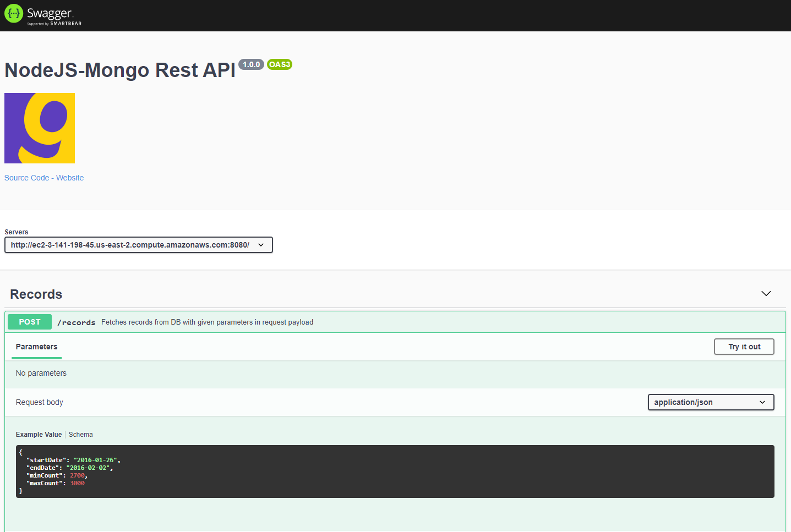
Task: Click 'Fetches records from DB' summary text
Action: 207,322
